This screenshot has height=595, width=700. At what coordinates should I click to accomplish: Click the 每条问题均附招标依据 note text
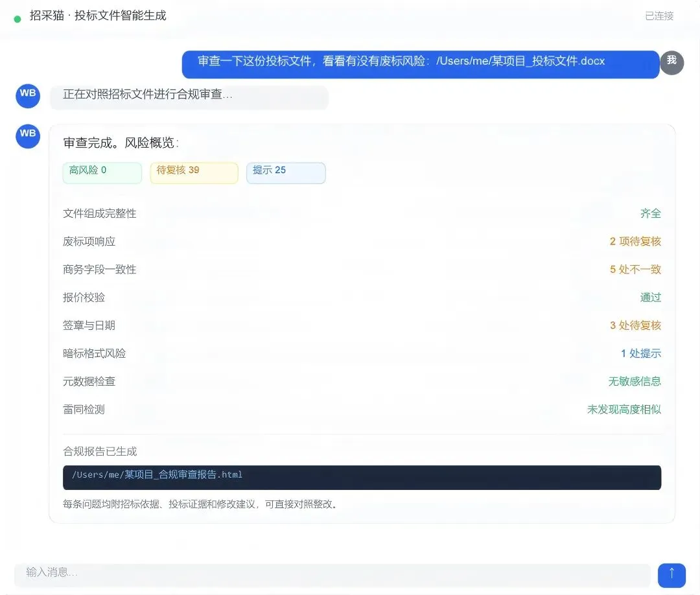click(200, 504)
